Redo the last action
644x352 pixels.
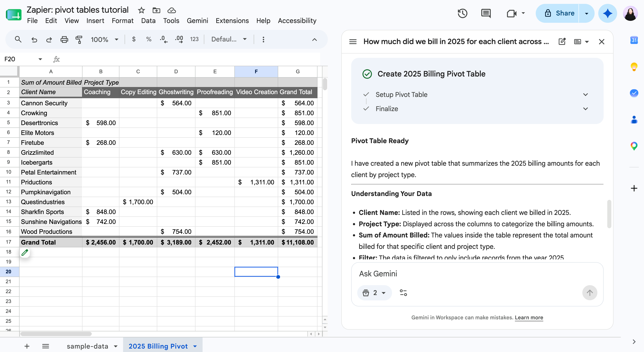pyautogui.click(x=49, y=39)
